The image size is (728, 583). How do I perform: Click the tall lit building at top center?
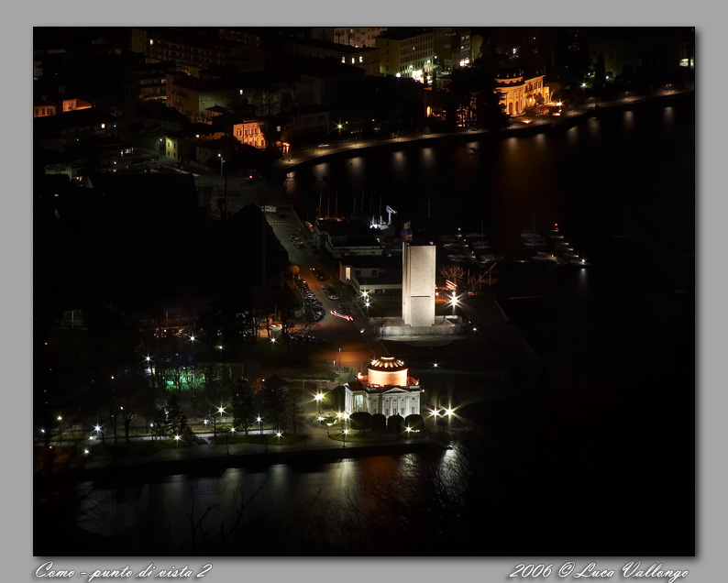(406, 53)
